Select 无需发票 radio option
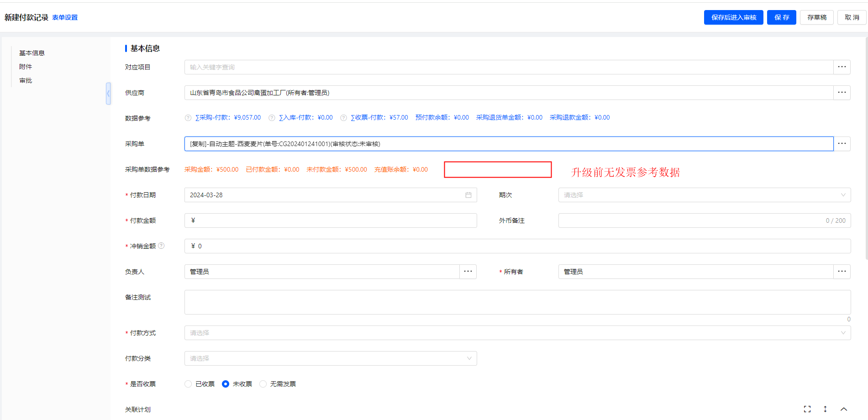Viewport: 868px width, 420px height. 263,384
